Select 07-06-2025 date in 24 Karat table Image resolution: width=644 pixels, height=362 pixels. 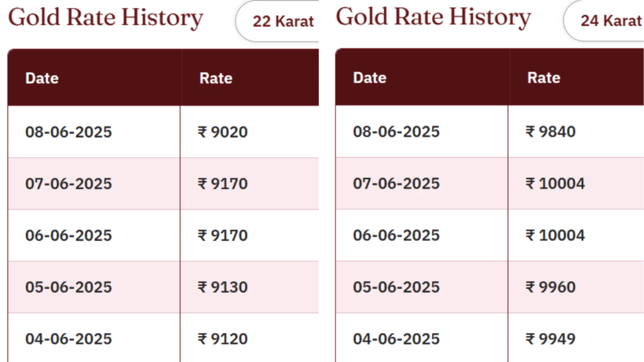pyautogui.click(x=396, y=183)
